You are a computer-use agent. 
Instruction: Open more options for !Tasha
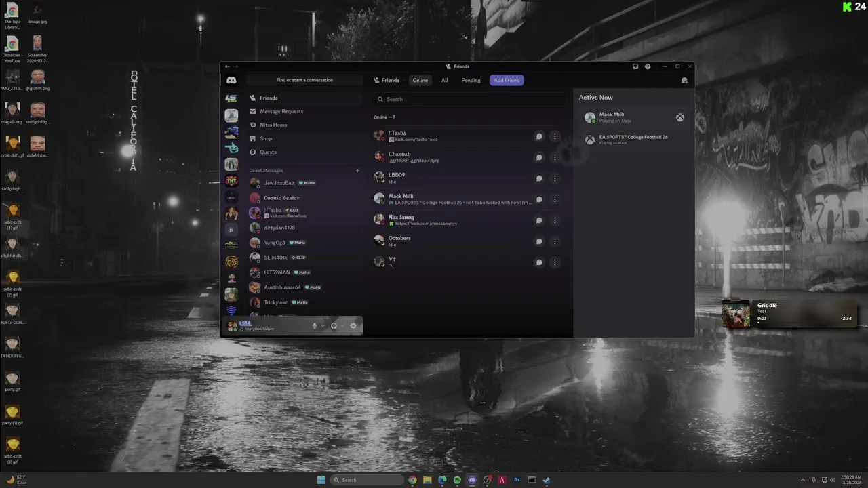click(555, 136)
